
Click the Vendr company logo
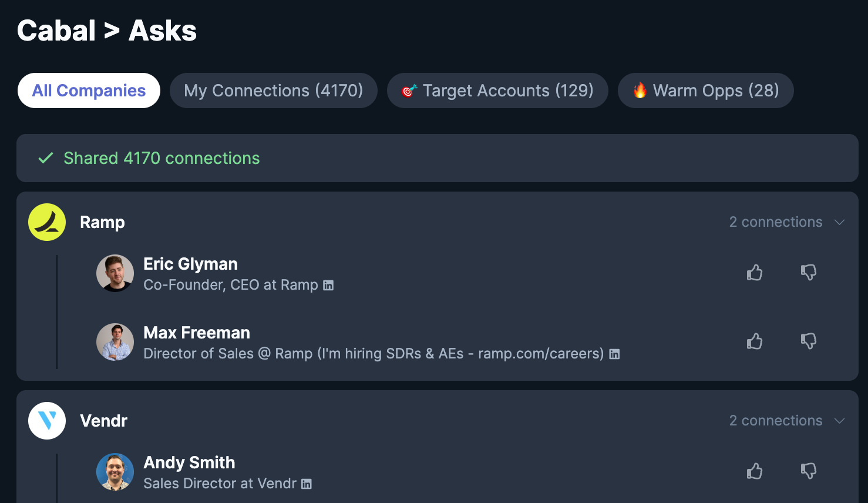click(x=47, y=421)
